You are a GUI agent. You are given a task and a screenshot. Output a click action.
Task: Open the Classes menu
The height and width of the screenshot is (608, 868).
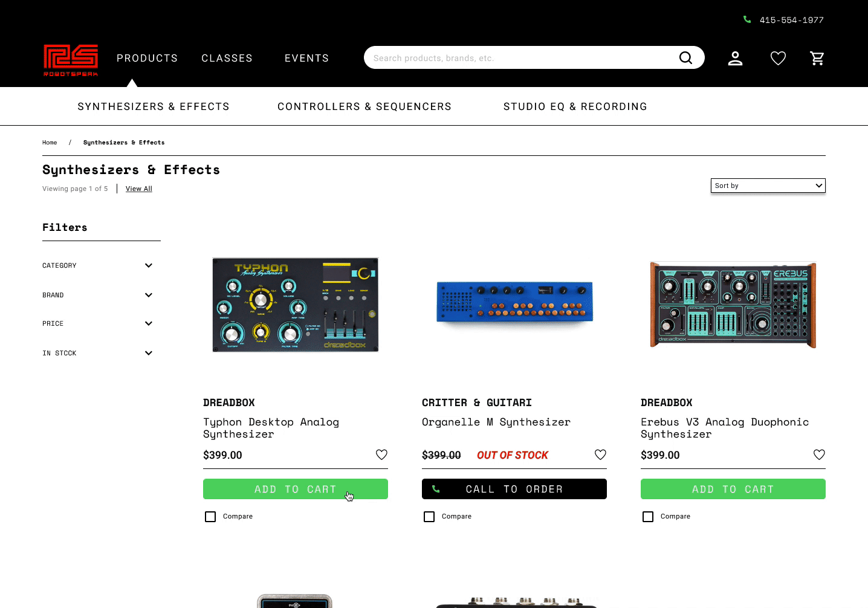coord(227,58)
